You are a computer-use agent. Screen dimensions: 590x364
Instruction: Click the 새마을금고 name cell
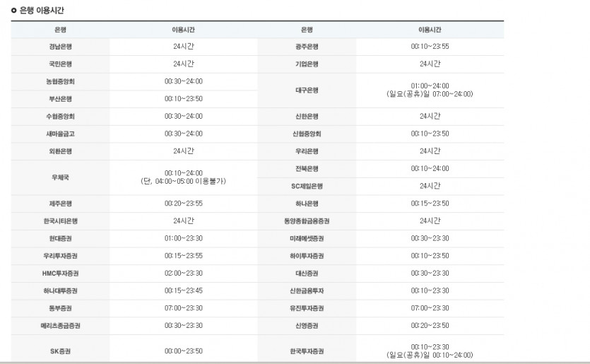[x=60, y=134]
